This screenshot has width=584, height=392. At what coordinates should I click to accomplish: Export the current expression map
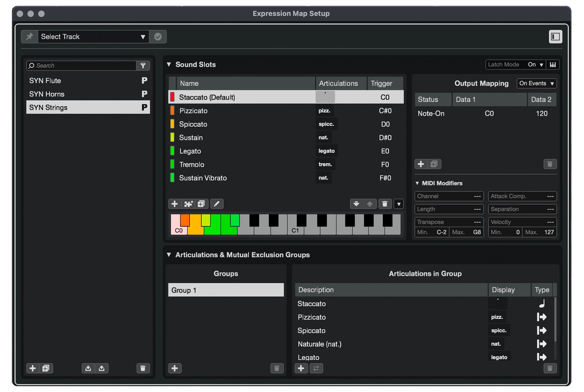click(102, 368)
